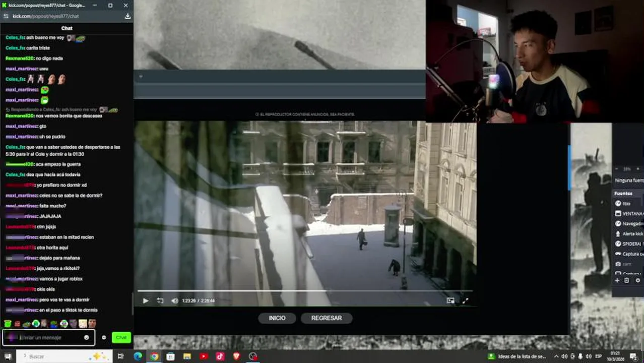Pick the green frog emote in quick emotes
The width and height of the screenshot is (644, 363).
point(8,324)
